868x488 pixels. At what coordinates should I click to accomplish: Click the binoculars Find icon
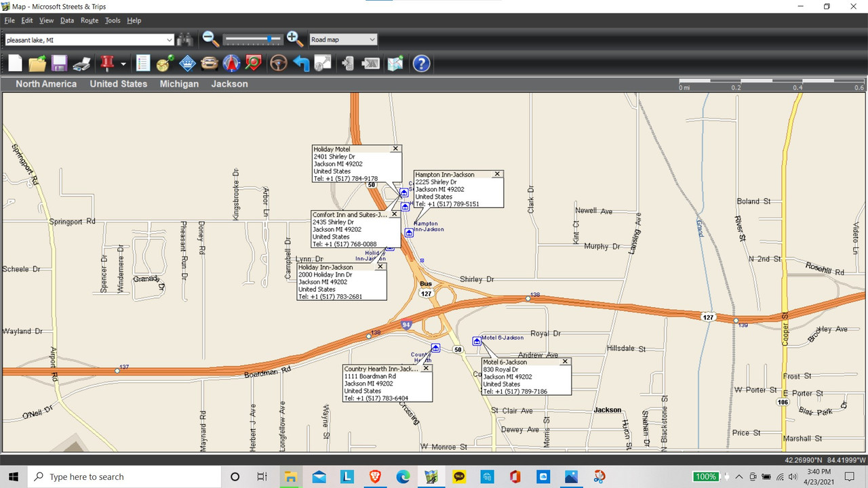pyautogui.click(x=184, y=39)
